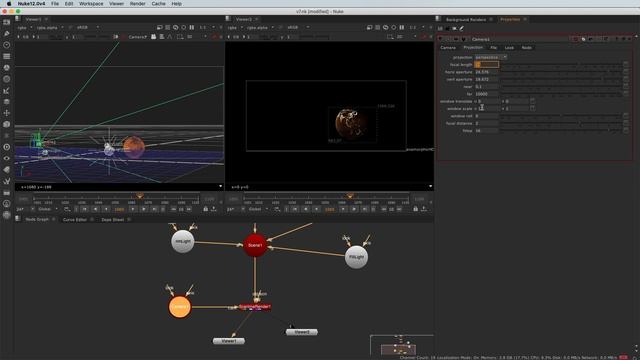
Task: Open Viewer1 zoom level dropdown
Action: click(207, 27)
